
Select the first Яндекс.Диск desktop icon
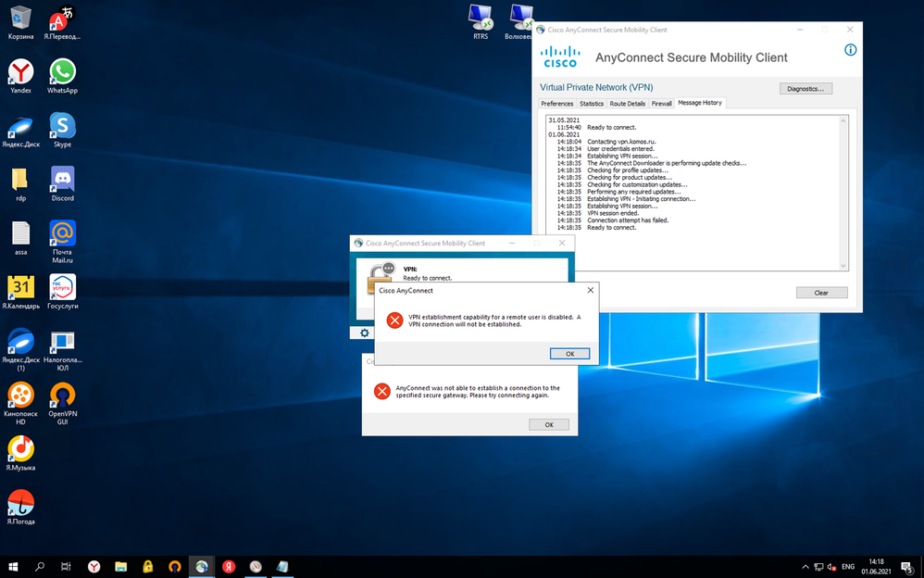(20, 131)
